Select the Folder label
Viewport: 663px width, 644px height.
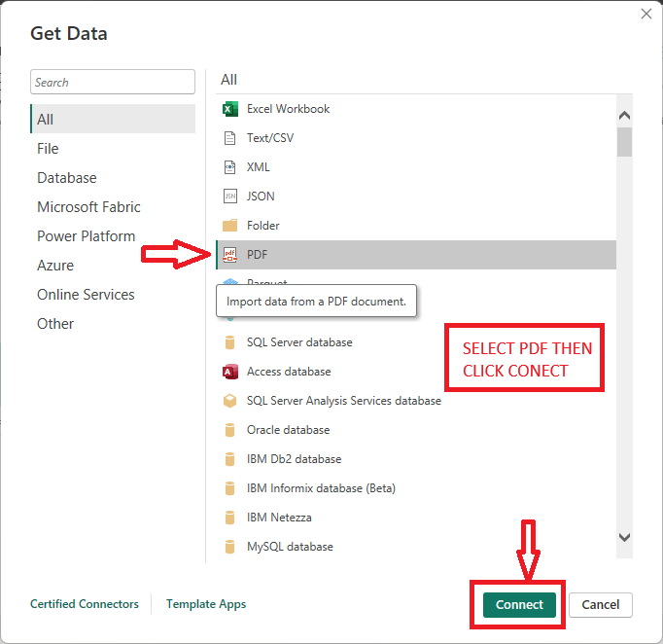coord(263,226)
